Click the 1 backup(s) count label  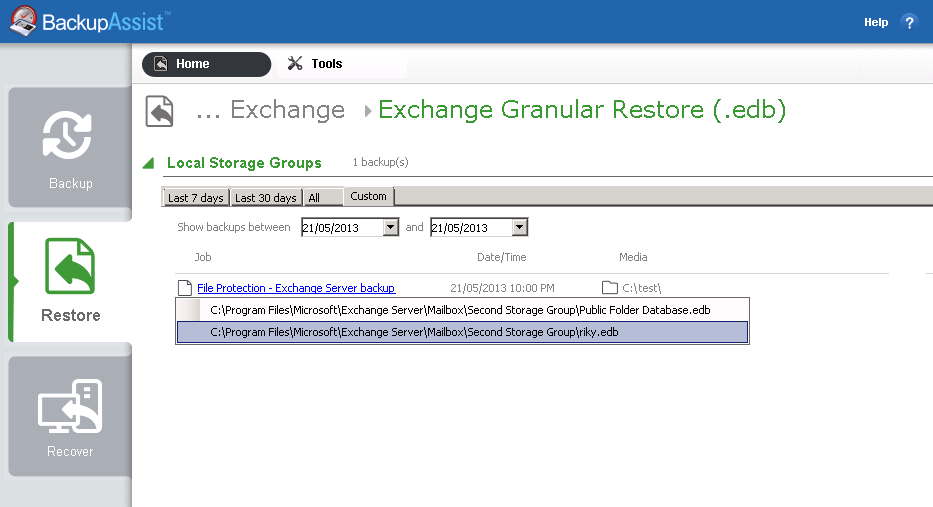tap(380, 162)
